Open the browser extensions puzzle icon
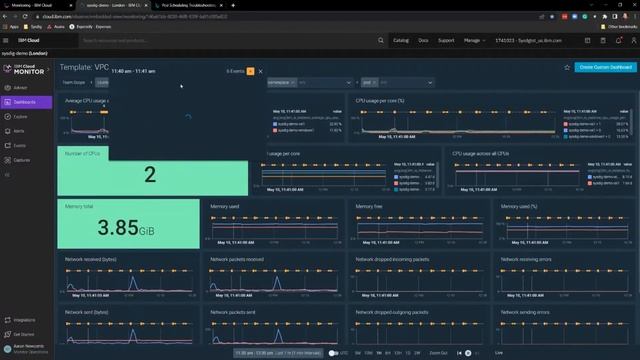This screenshot has height=360, width=640. pos(604,16)
